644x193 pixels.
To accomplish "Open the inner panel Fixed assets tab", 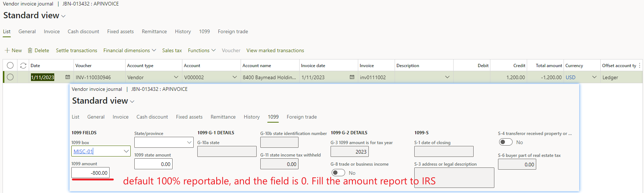I will pos(189,117).
